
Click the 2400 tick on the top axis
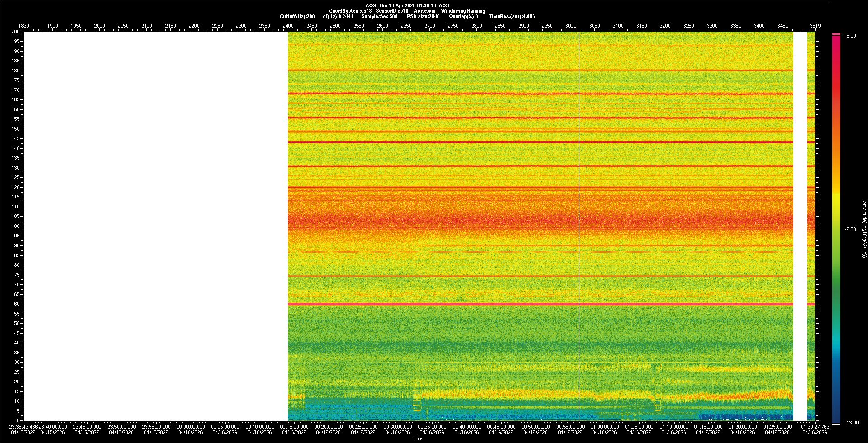288,26
